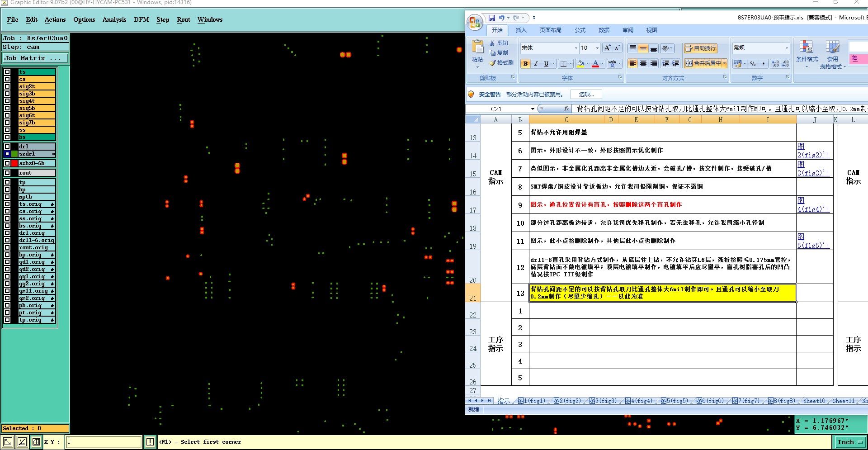Click the 选项... security options button
Viewport: 868px width, 450px height.
(586, 94)
